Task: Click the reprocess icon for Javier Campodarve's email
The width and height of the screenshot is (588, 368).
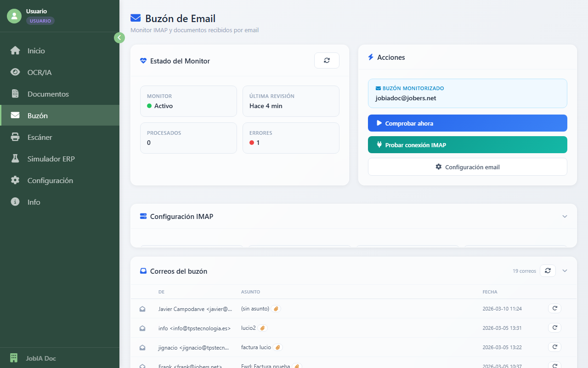Action: click(x=554, y=308)
